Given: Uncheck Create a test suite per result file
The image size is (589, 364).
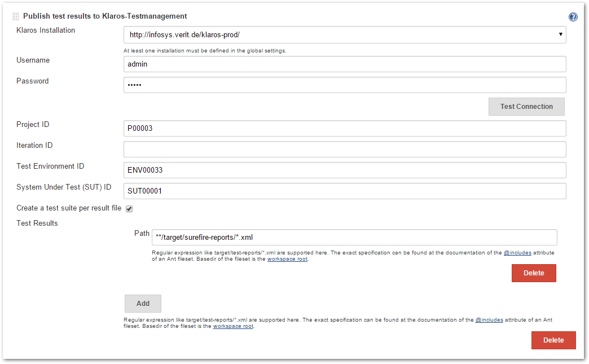Looking at the screenshot, I should [x=129, y=209].
